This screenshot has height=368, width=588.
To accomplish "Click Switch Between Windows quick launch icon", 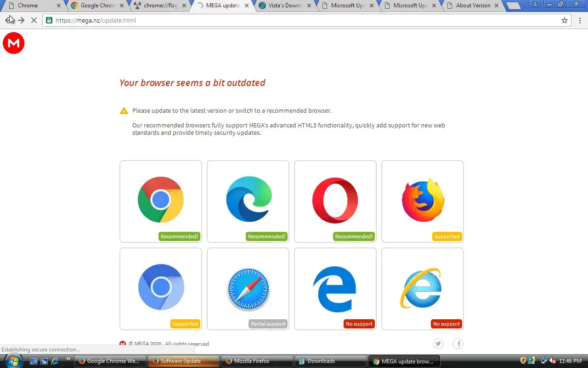I will tap(44, 361).
